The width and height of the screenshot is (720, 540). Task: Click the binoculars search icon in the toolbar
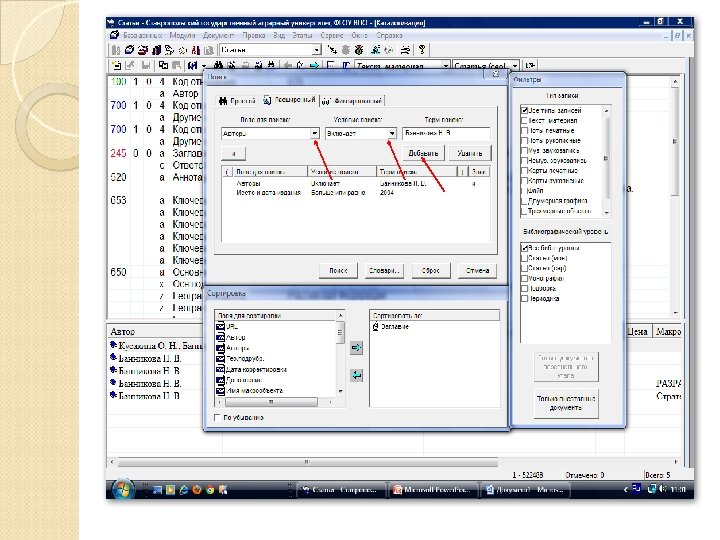tap(219, 65)
